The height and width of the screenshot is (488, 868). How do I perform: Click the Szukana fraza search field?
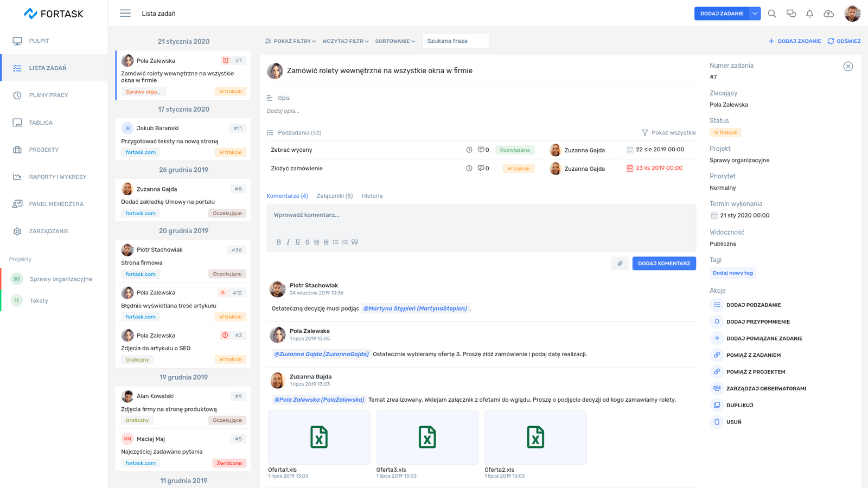pyautogui.click(x=456, y=41)
